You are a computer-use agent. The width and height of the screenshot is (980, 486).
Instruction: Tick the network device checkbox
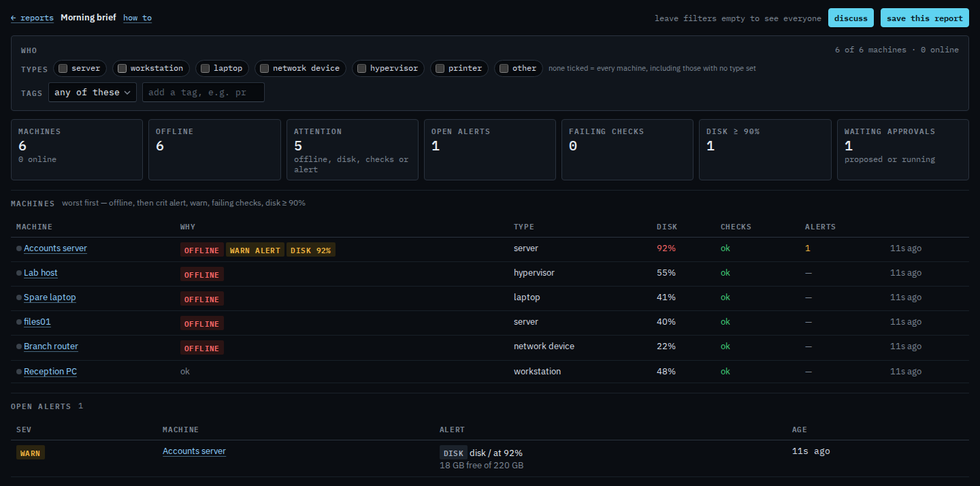coord(264,68)
